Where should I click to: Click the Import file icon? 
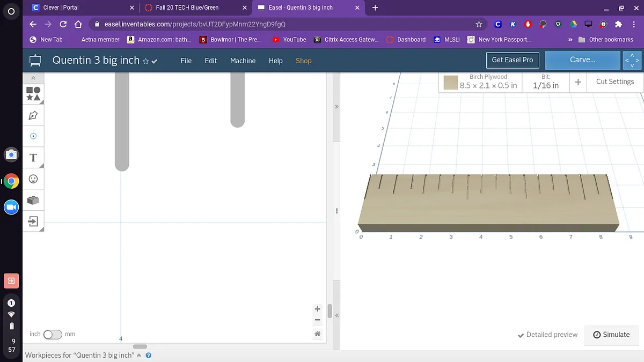pos(33,221)
